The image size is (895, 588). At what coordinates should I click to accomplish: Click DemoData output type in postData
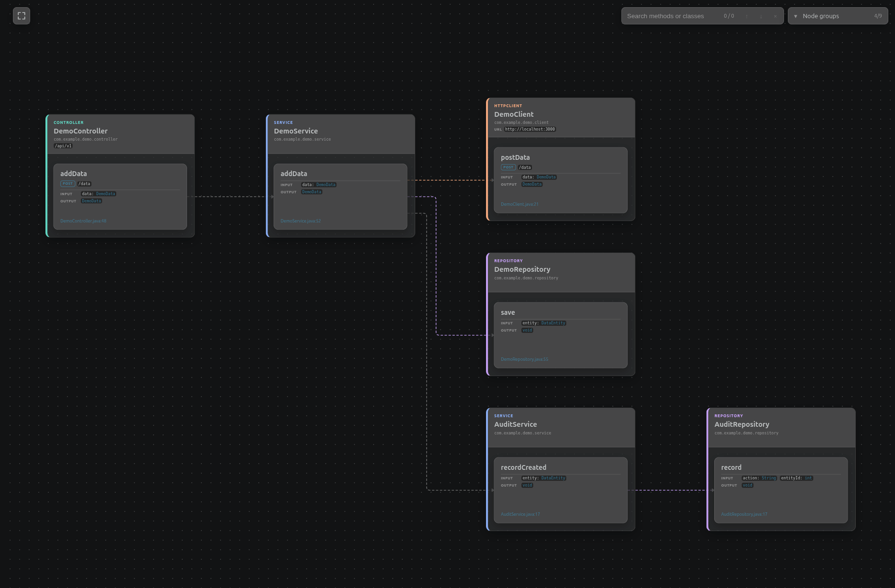[x=532, y=184]
